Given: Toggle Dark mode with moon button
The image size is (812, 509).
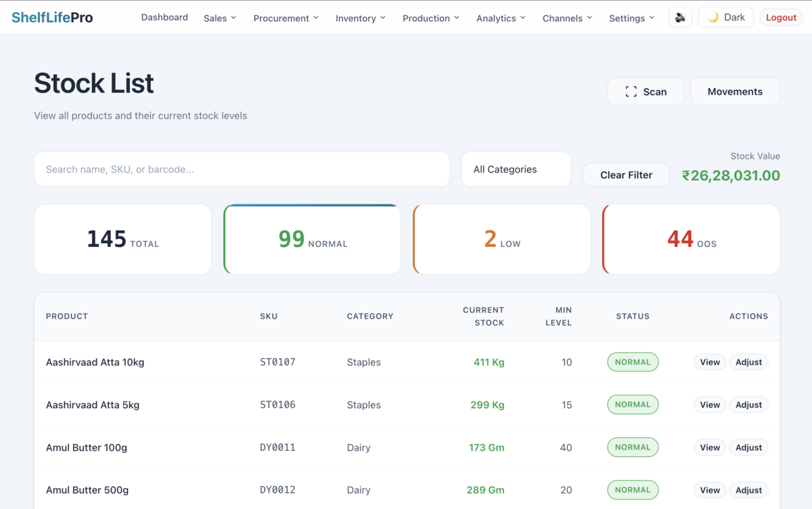Looking at the screenshot, I should pos(725,18).
